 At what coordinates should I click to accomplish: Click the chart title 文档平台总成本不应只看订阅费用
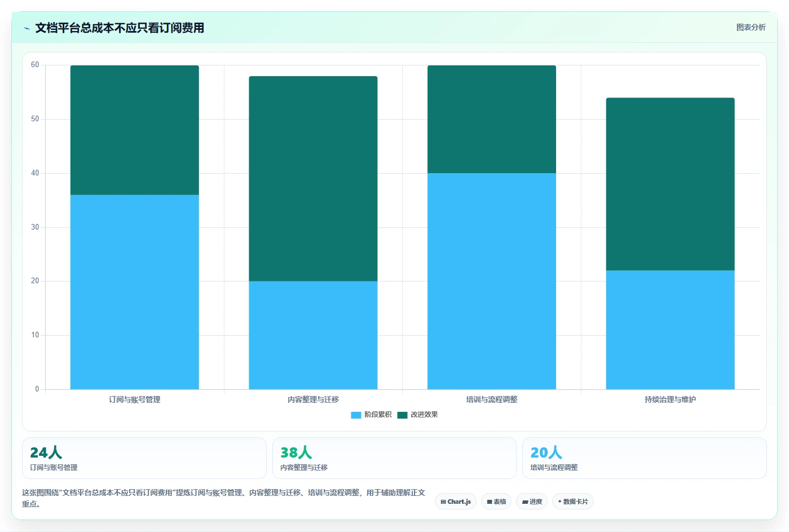120,28
